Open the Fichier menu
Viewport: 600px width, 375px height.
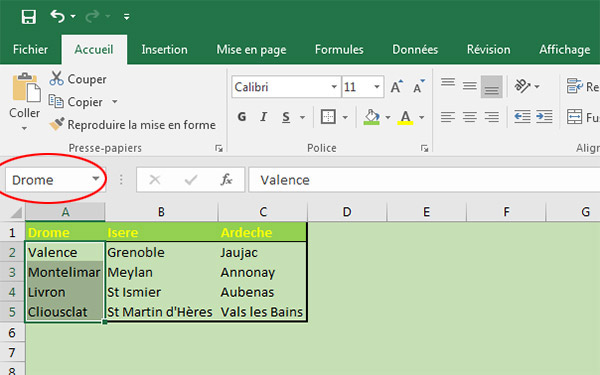coord(30,49)
